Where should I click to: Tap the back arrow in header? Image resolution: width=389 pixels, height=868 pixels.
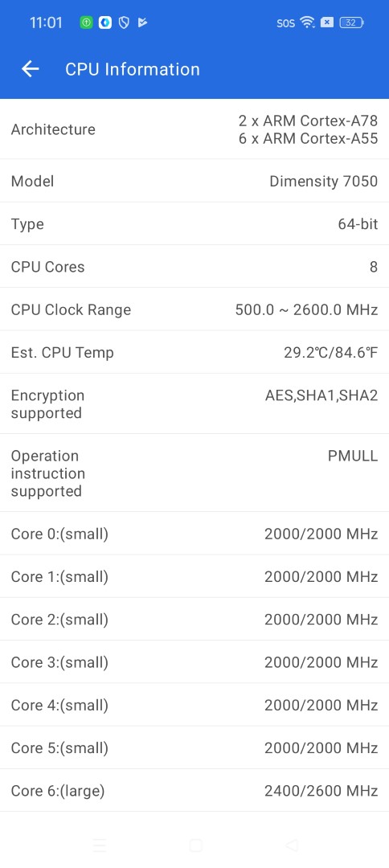click(31, 68)
